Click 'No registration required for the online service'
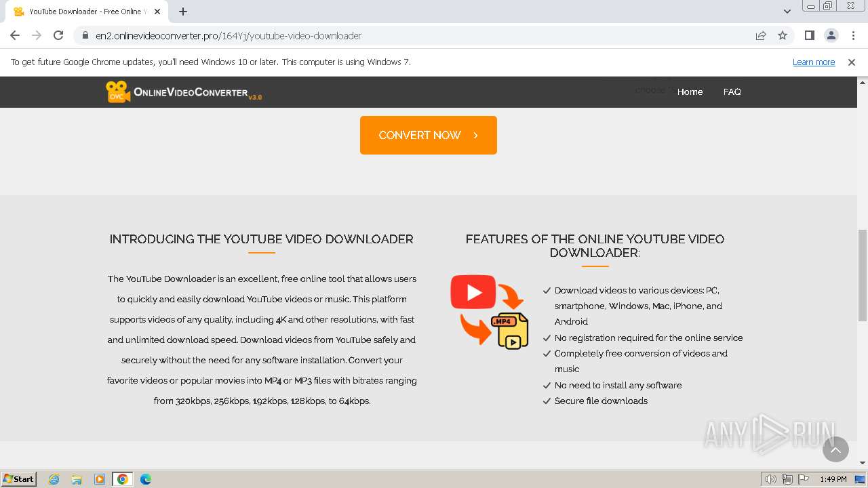Image resolution: width=868 pixels, height=488 pixels. pyautogui.click(x=648, y=338)
